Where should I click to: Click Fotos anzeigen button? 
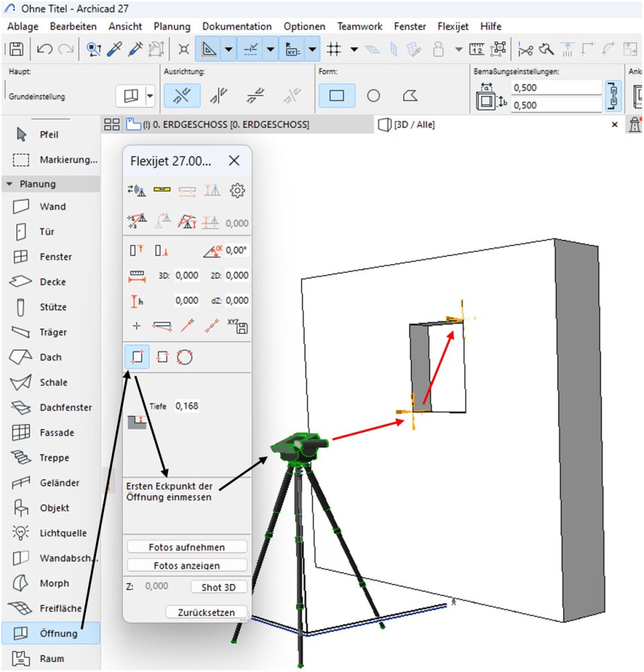[187, 565]
